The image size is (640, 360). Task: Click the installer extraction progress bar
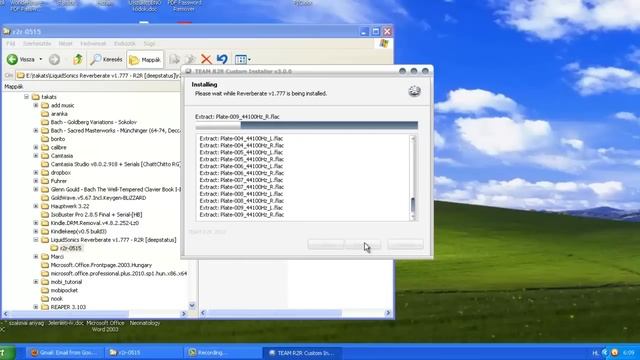pyautogui.click(x=307, y=125)
